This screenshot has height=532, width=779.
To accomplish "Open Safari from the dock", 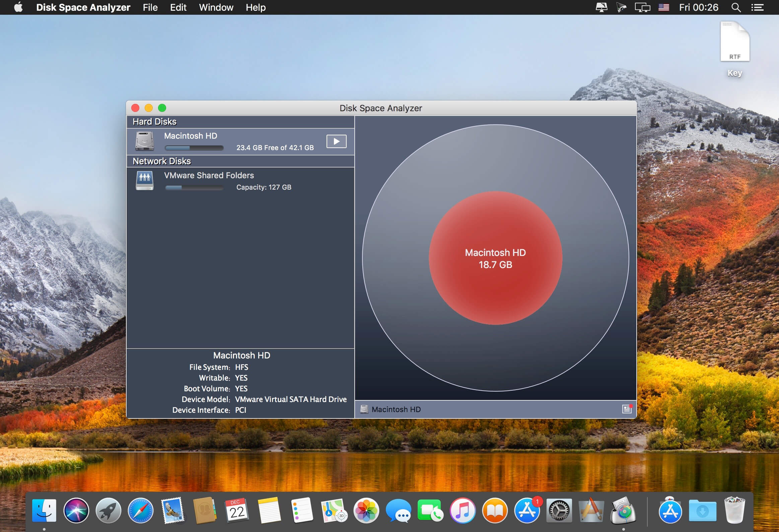I will 141,510.
